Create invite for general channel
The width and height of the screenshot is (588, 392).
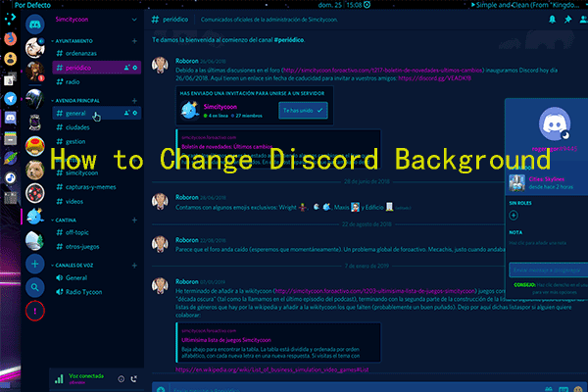126,113
